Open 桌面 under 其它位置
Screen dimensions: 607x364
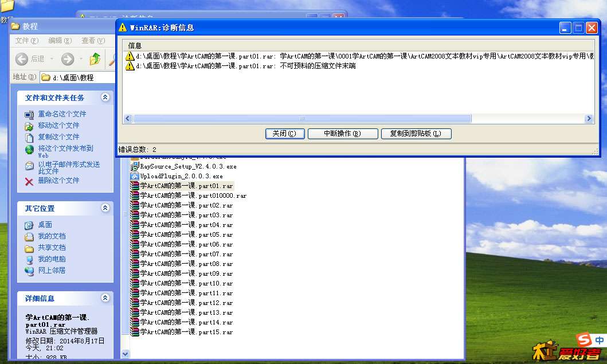click(45, 225)
